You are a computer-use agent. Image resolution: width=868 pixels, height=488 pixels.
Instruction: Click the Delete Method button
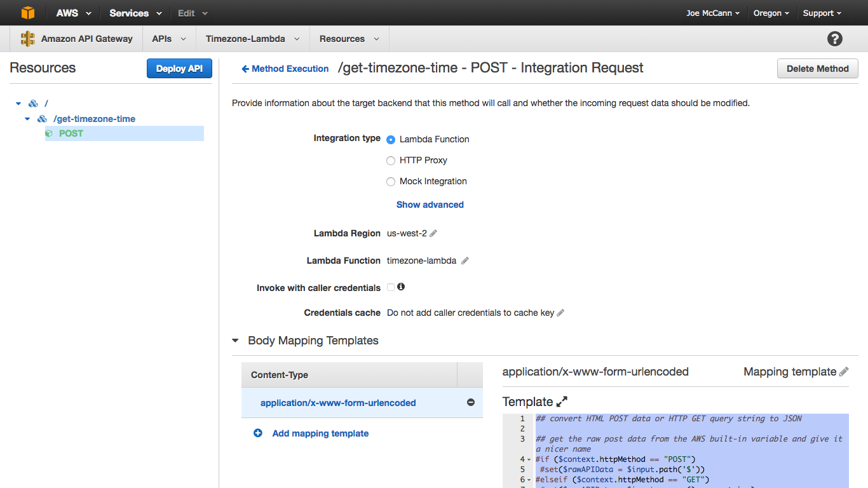click(x=818, y=69)
